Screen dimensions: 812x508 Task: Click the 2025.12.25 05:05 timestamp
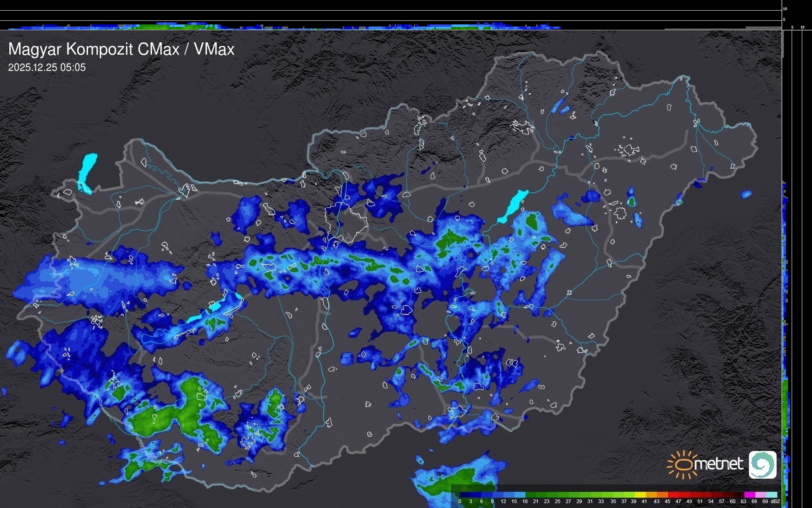[47, 68]
